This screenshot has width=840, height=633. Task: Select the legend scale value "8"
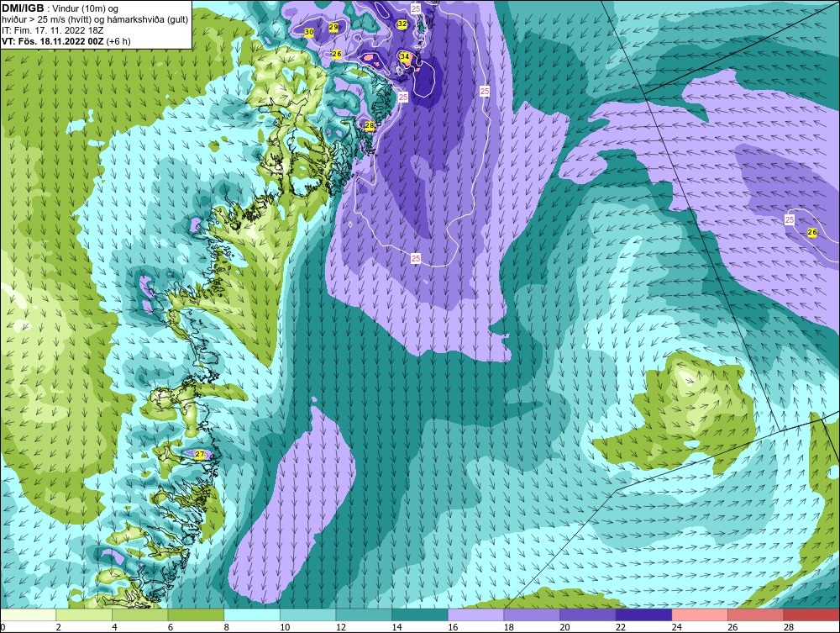(x=227, y=627)
